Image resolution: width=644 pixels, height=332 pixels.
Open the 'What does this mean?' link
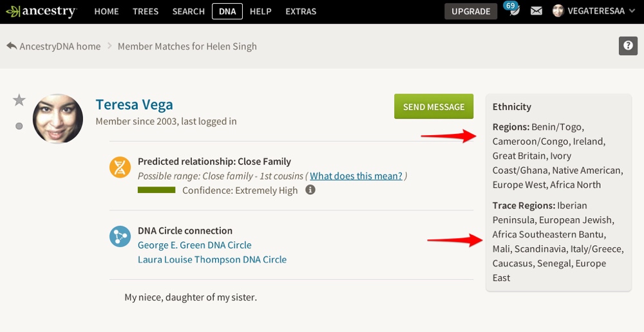click(356, 176)
